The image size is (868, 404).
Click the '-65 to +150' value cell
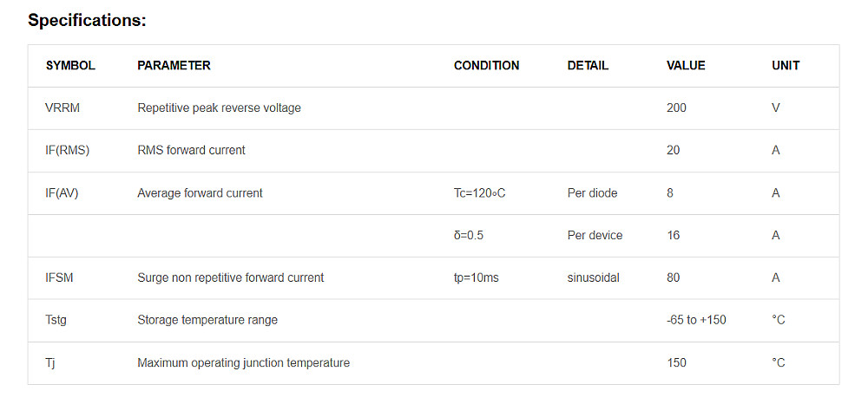pyautogui.click(x=696, y=321)
